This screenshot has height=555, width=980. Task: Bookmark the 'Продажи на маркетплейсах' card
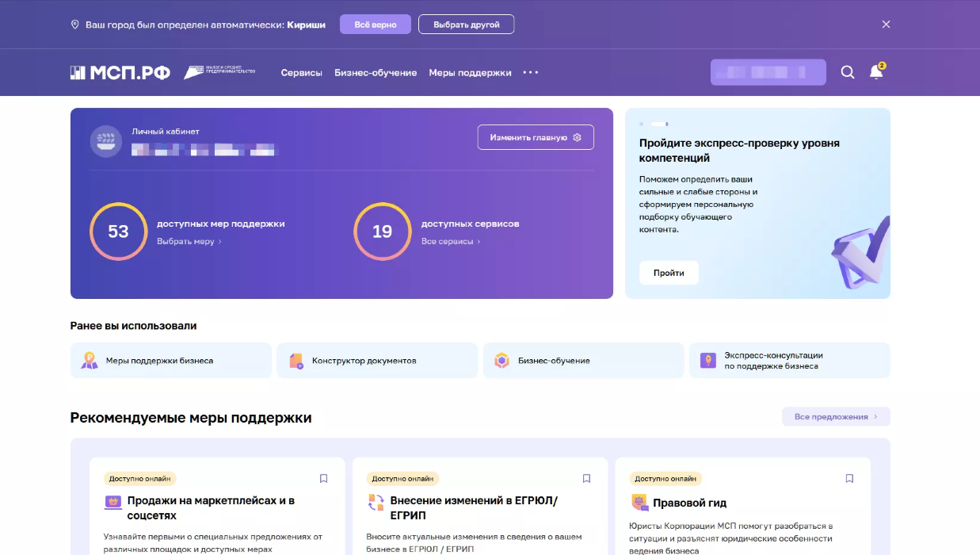[323, 479]
